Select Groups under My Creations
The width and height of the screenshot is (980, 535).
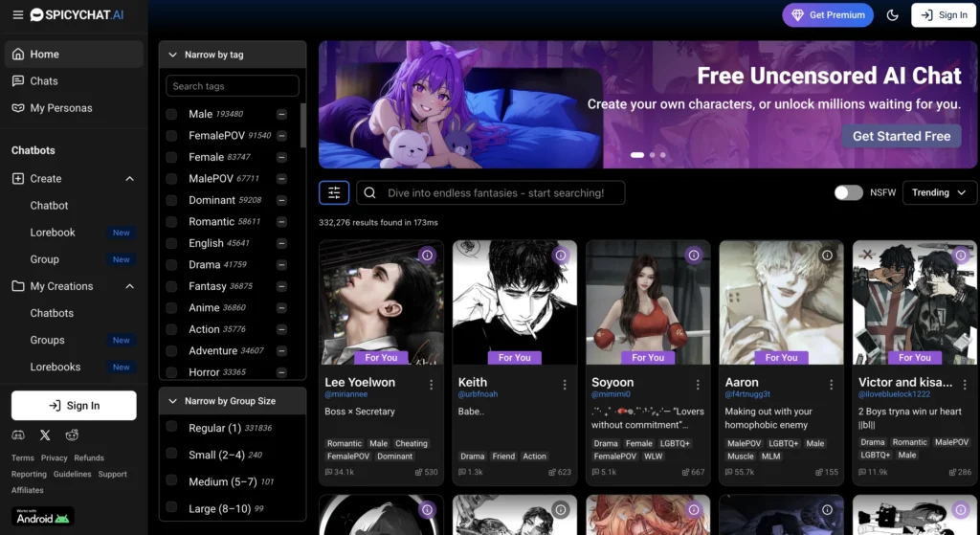48,340
